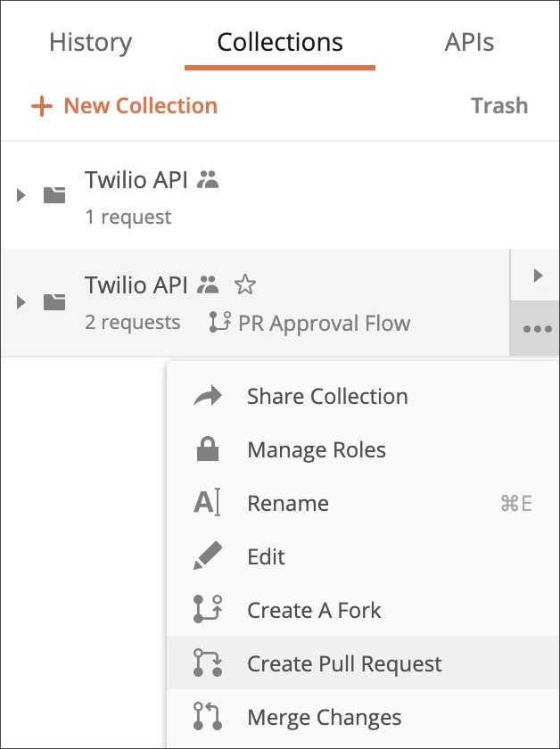560x749 pixels.
Task: Click the fork icon next to PR Approval Flow
Action: (219, 323)
